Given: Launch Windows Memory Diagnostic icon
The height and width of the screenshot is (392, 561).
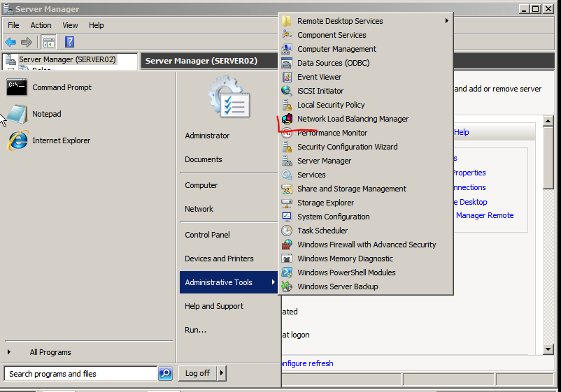Looking at the screenshot, I should click(287, 259).
